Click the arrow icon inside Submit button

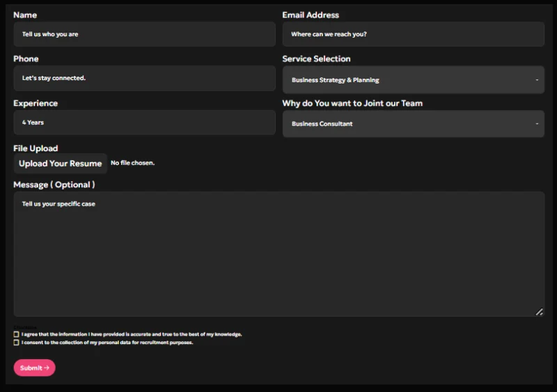[47, 368]
